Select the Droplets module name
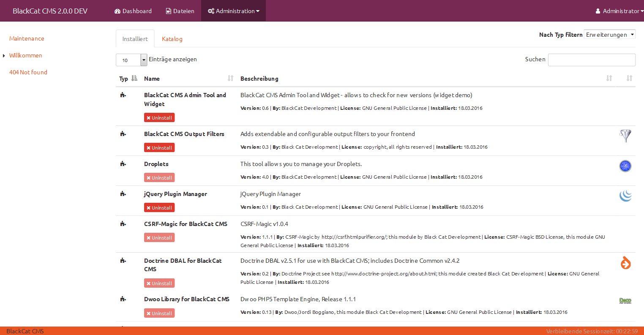This screenshot has width=644, height=335. point(156,164)
